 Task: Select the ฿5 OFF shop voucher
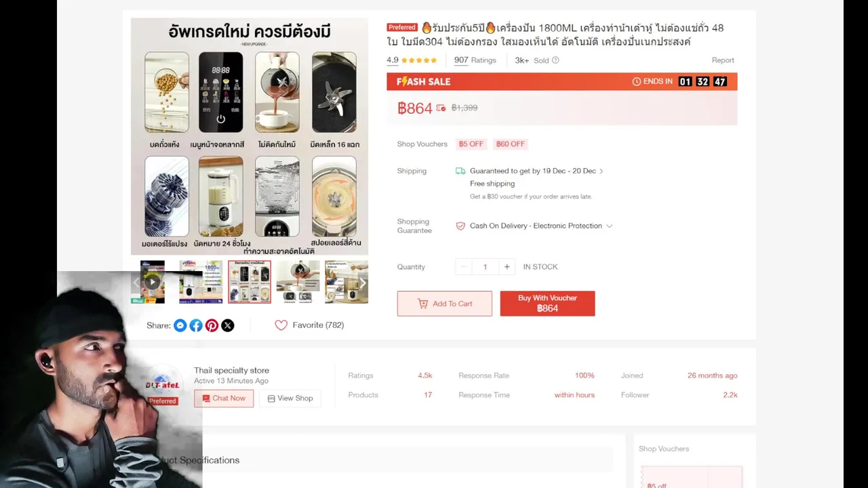pos(471,144)
